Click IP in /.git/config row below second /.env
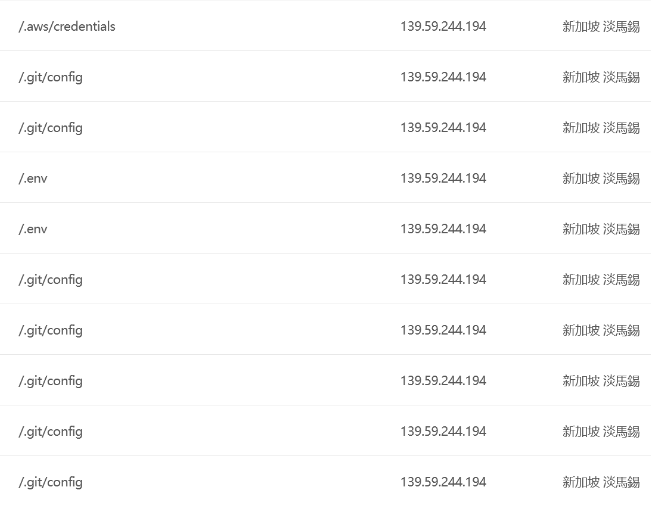This screenshot has height=507, width=651. [x=443, y=280]
